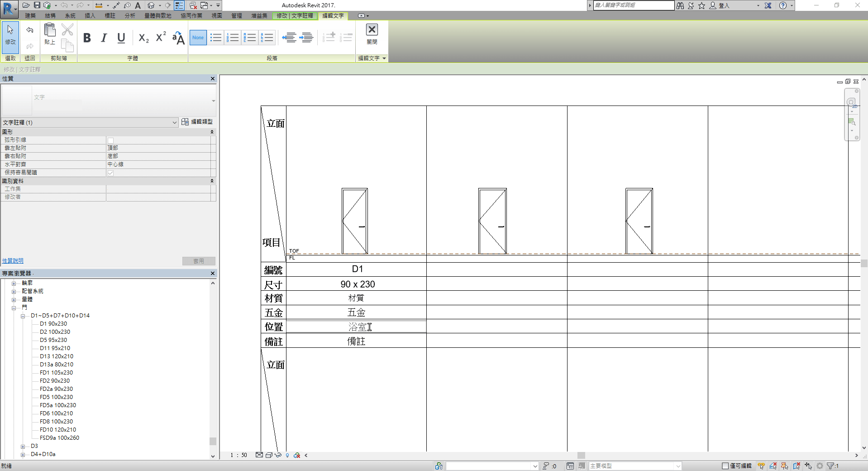The width and height of the screenshot is (868, 471).
Task: Open 性質說明 help link
Action: 13,260
